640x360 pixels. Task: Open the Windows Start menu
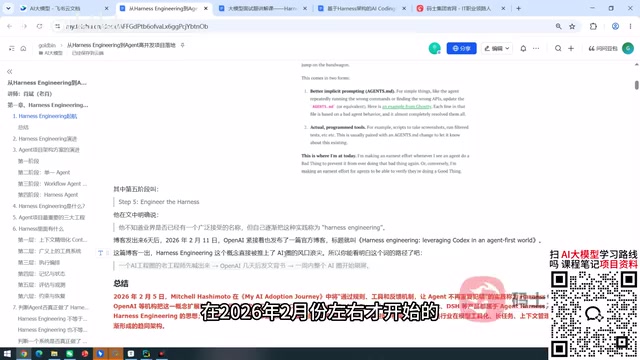click(x=7, y=353)
